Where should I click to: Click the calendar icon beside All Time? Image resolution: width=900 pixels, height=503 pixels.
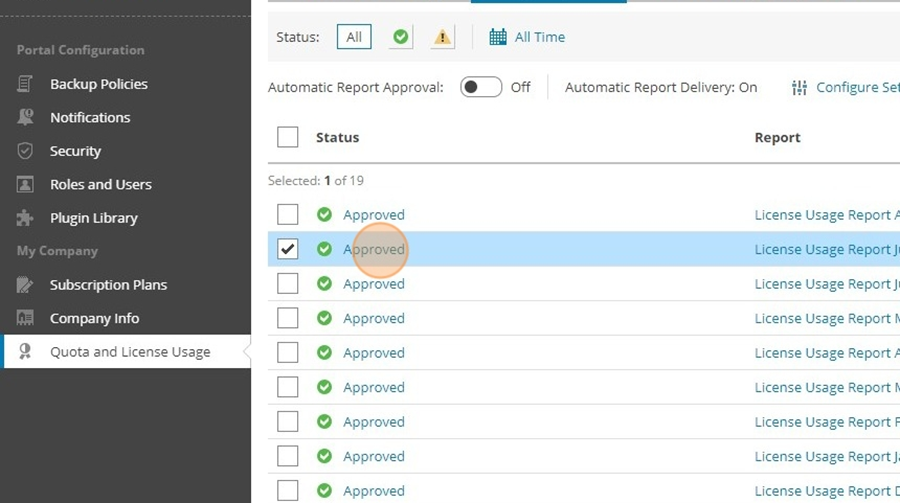(x=498, y=37)
